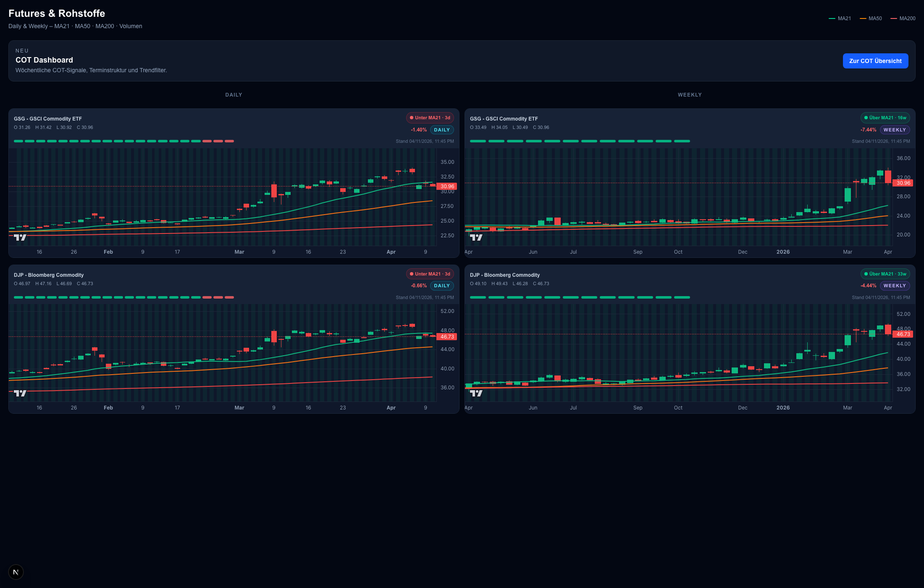Click the COT Dashboard heading

[x=44, y=60]
